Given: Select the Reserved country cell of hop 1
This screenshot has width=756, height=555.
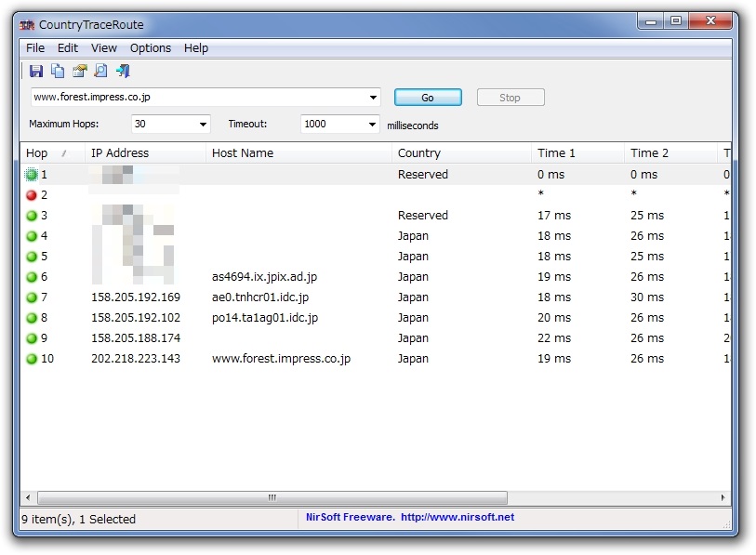Looking at the screenshot, I should click(x=423, y=175).
